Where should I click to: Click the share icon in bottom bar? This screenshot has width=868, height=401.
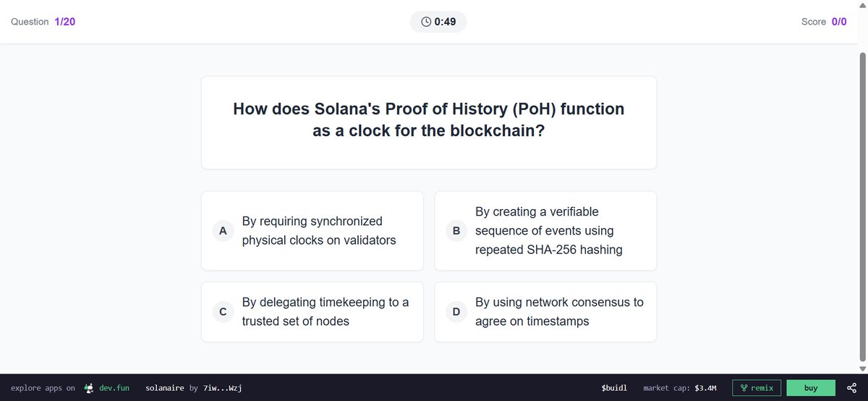[x=851, y=388]
